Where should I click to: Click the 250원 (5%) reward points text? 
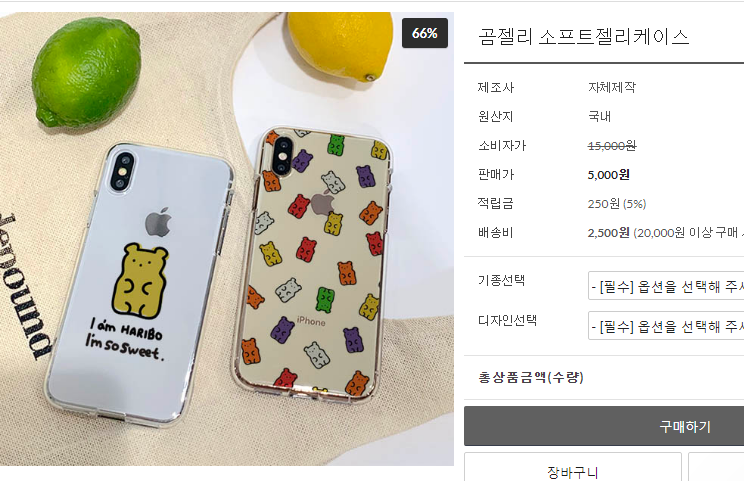pos(617,204)
